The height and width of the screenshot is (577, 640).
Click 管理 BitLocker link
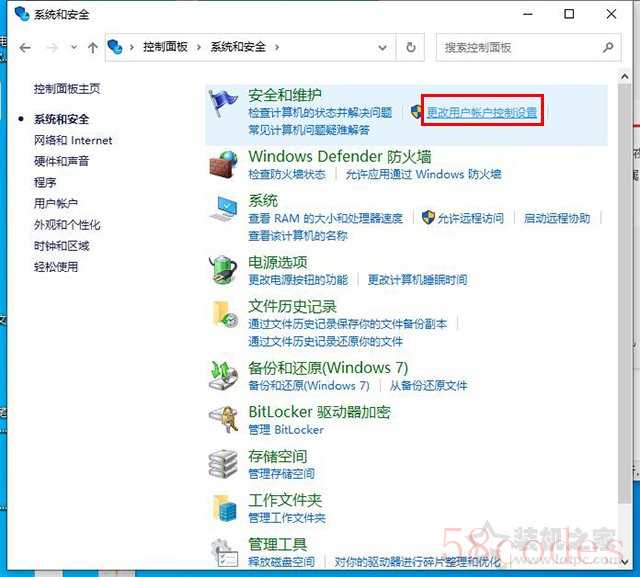286,430
